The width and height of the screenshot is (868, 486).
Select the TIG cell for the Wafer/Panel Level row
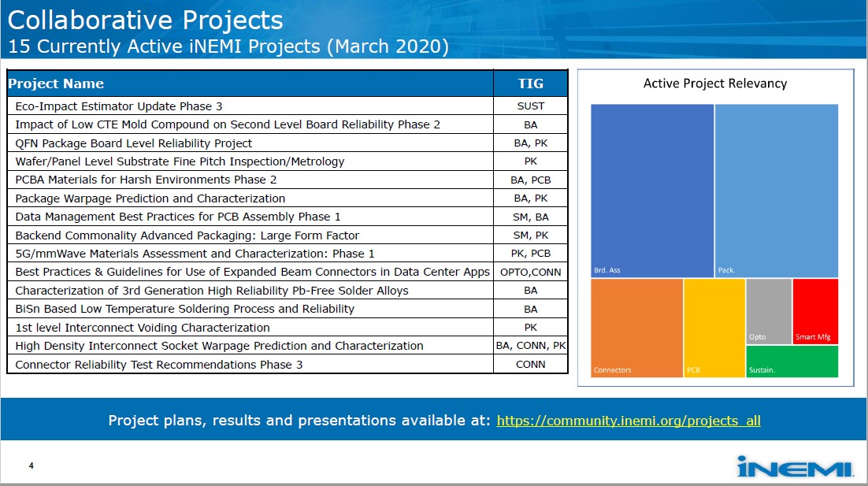click(530, 161)
